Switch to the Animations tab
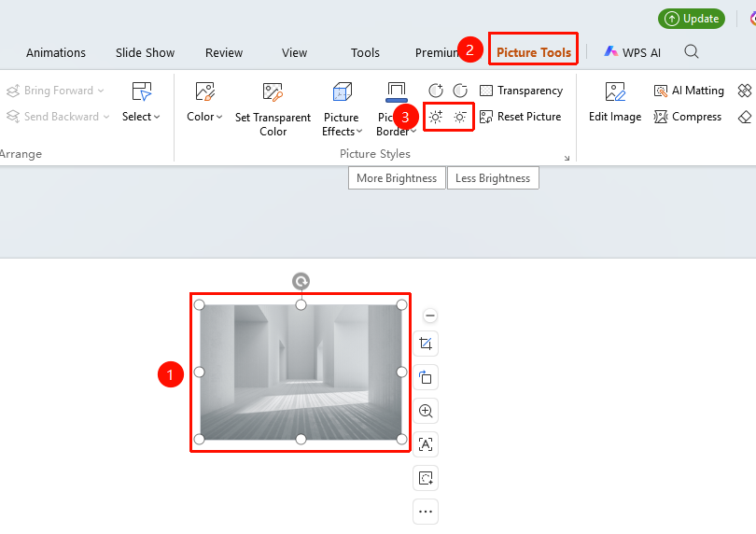The width and height of the screenshot is (756, 534). 55,52
